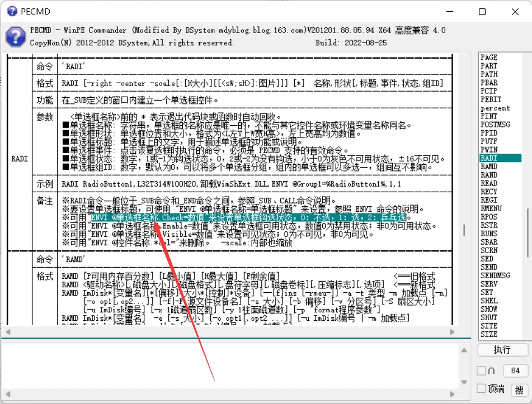Select SCRN in the command list

pos(489,250)
